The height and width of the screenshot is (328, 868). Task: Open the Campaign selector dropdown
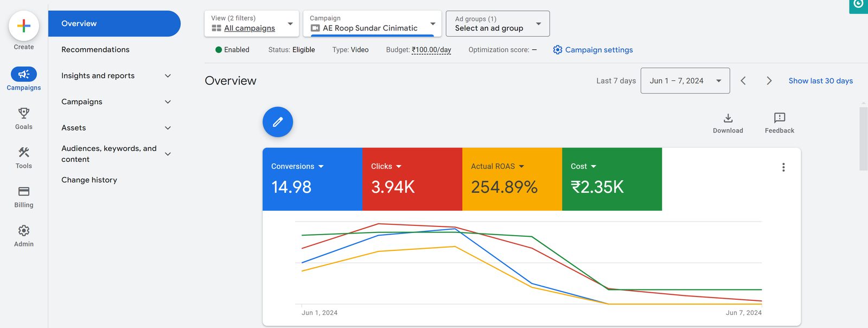click(372, 23)
